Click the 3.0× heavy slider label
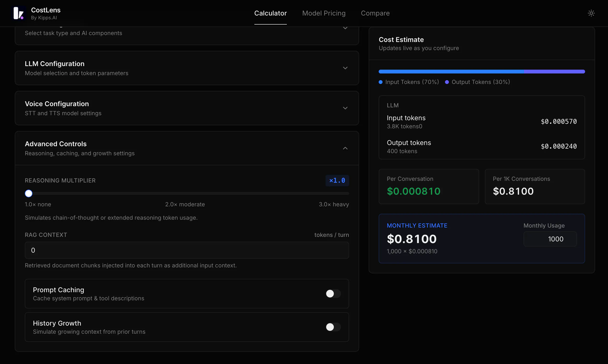Viewport: 608px width, 364px height. [334, 204]
